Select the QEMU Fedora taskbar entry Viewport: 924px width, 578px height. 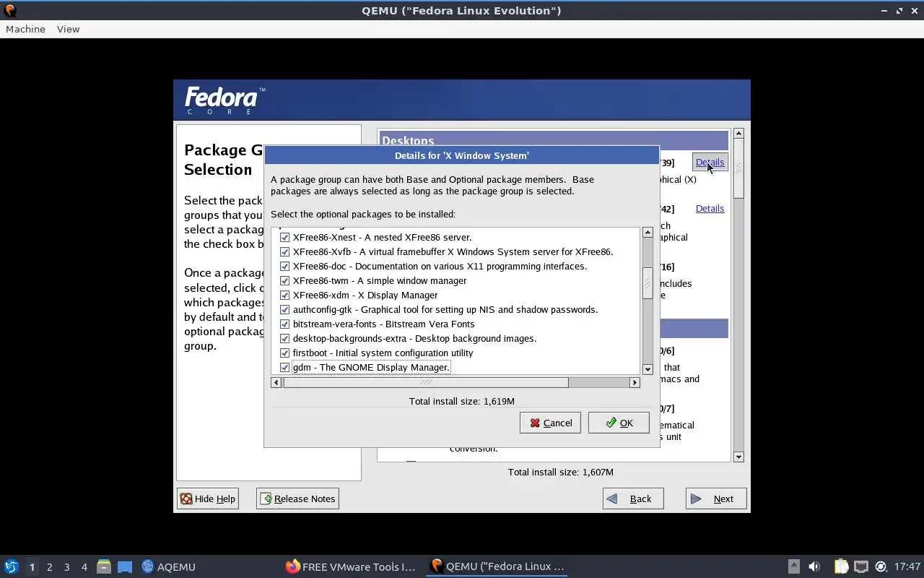coord(497,566)
